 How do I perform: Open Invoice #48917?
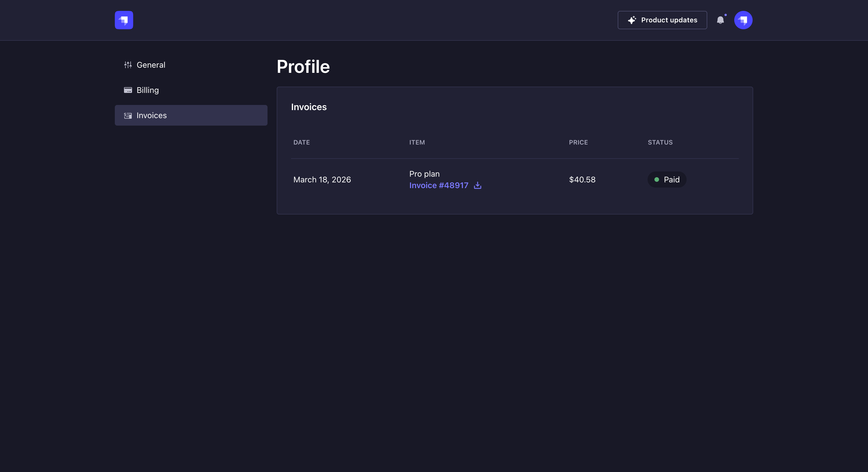[438, 186]
